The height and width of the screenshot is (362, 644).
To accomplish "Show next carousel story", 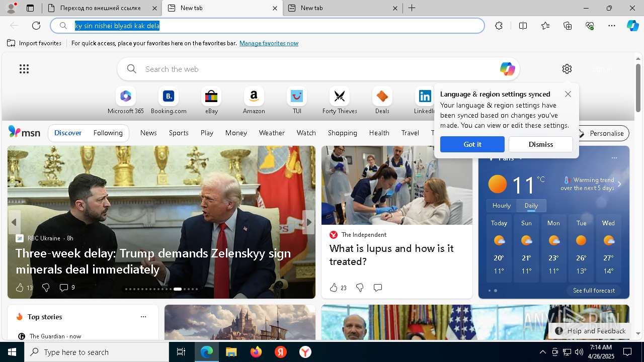I will click(308, 222).
